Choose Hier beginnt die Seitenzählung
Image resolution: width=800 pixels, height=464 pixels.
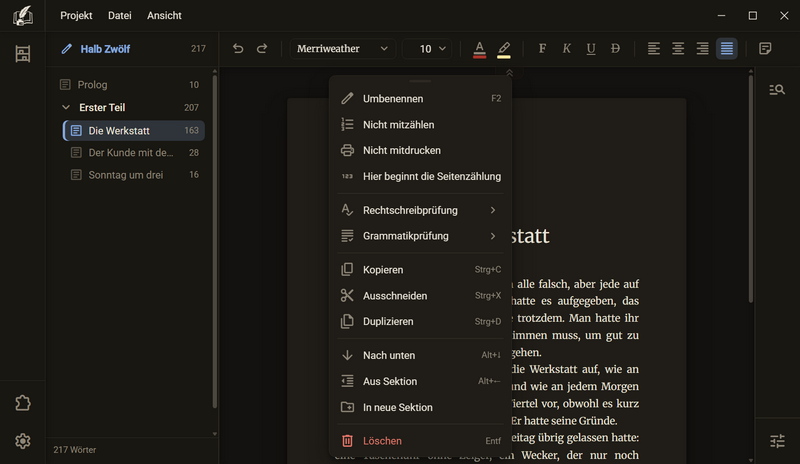click(x=420, y=176)
